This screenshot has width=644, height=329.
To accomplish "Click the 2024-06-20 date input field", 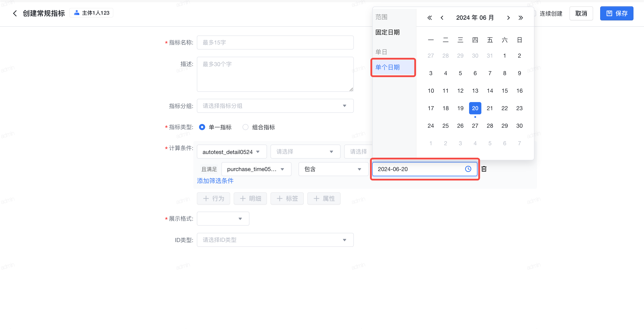I will tap(425, 169).
